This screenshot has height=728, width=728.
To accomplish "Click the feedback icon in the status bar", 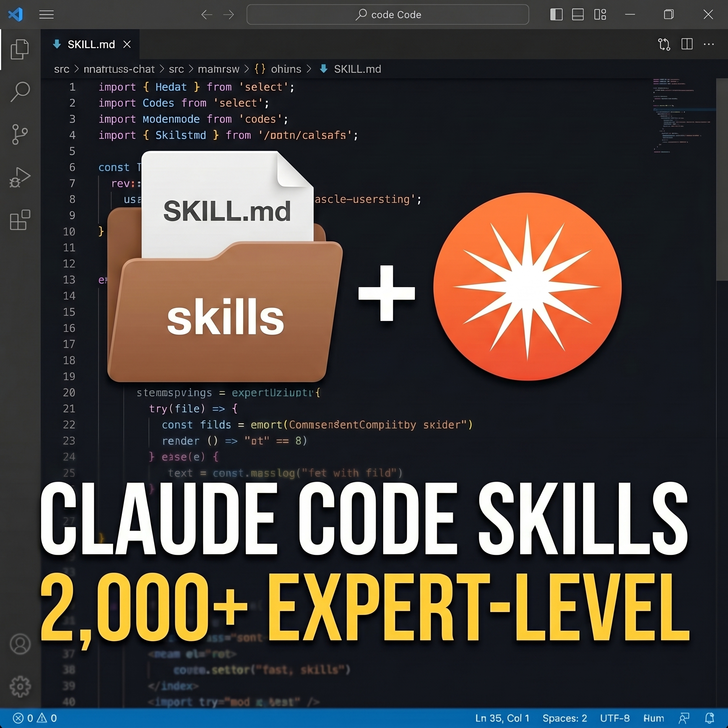I will click(x=684, y=718).
